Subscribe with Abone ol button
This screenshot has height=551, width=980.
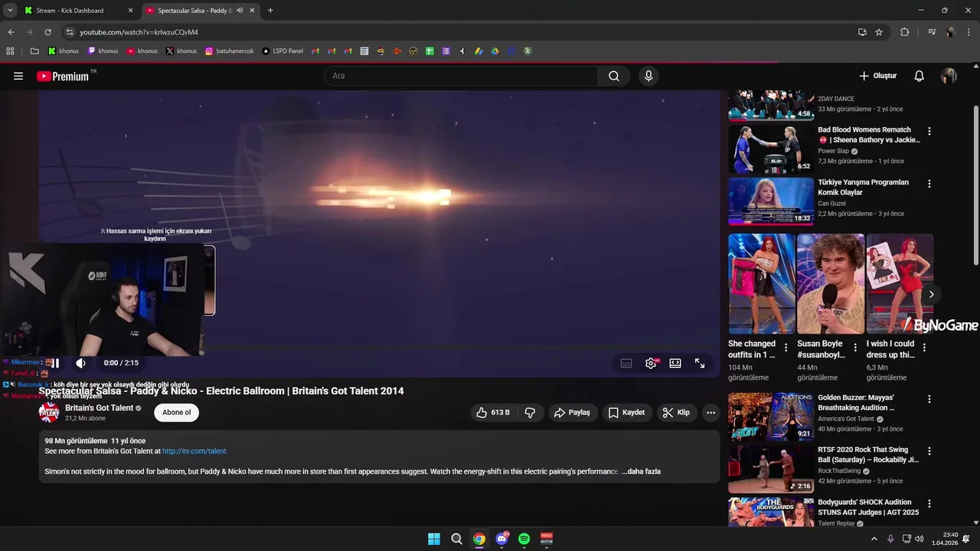click(176, 412)
